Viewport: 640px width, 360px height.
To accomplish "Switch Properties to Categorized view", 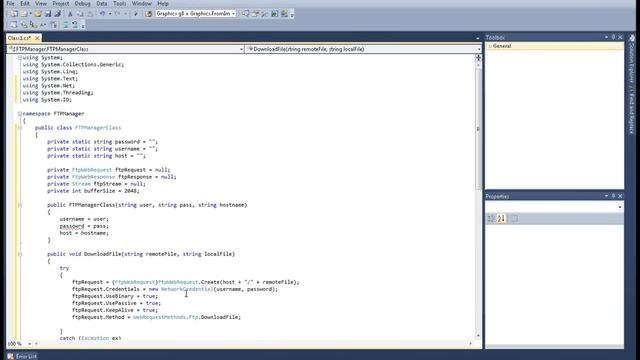I will click(491, 219).
